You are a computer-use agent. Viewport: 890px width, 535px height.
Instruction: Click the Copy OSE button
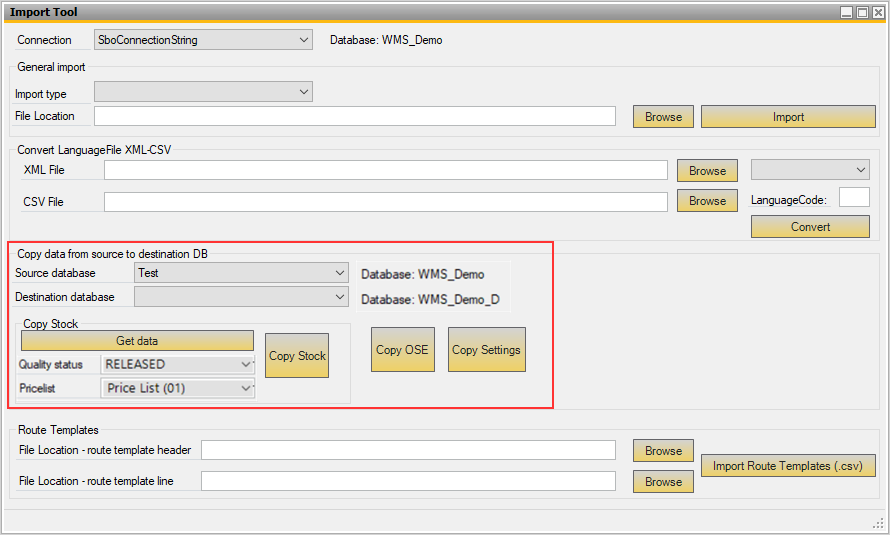pos(402,350)
